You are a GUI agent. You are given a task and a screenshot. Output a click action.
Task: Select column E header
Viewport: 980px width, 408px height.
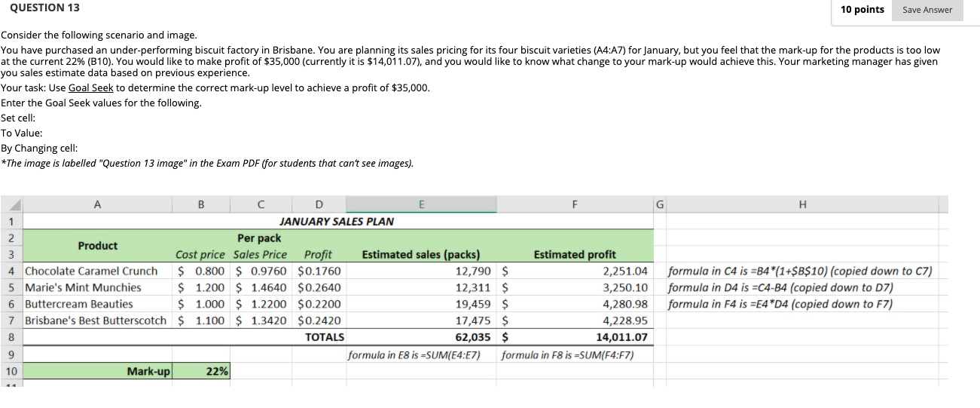(421, 205)
